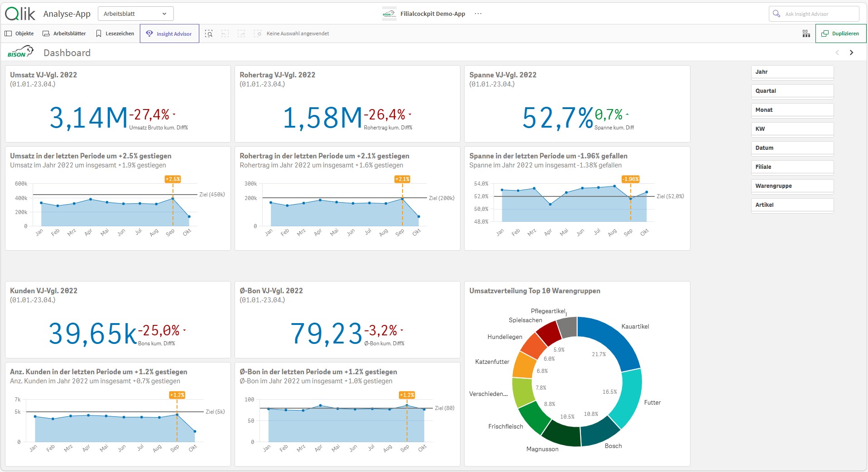Image resolution: width=868 pixels, height=472 pixels.
Task: Expand the Jahr filter pane
Action: pos(792,72)
